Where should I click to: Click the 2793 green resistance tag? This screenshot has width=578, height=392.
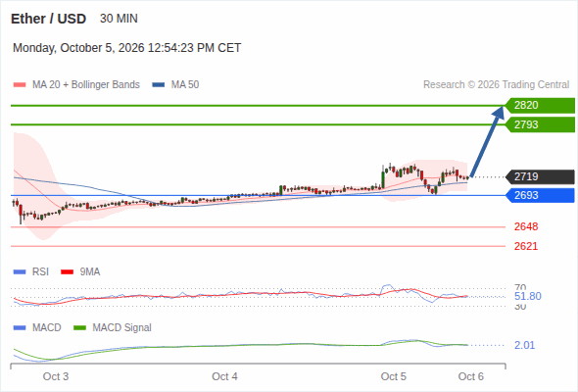tap(540, 124)
